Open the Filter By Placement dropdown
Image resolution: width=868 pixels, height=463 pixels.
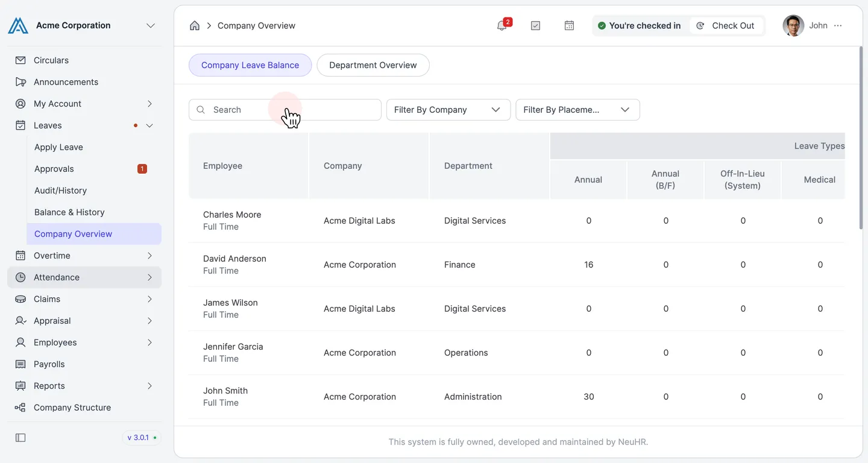point(577,110)
